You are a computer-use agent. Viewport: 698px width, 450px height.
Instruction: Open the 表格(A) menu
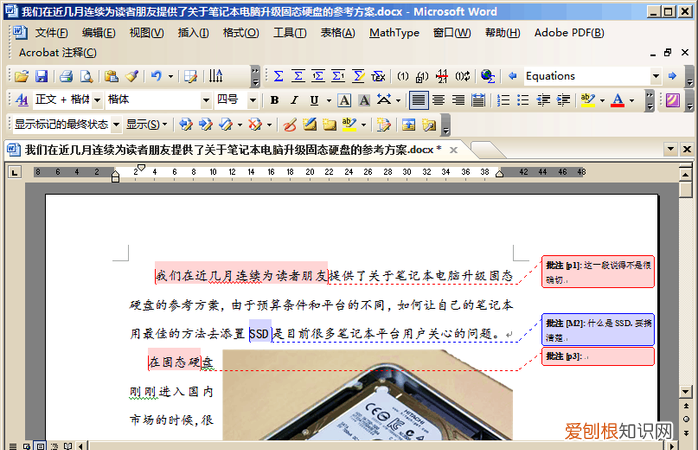click(337, 32)
